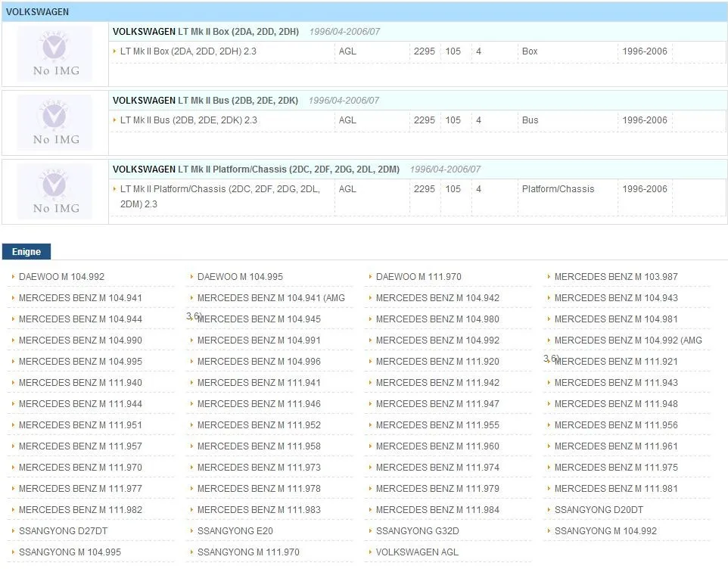The height and width of the screenshot is (569, 728).
Task: Open MERCEDES BENZ M 111.984 engine
Action: 437,509
